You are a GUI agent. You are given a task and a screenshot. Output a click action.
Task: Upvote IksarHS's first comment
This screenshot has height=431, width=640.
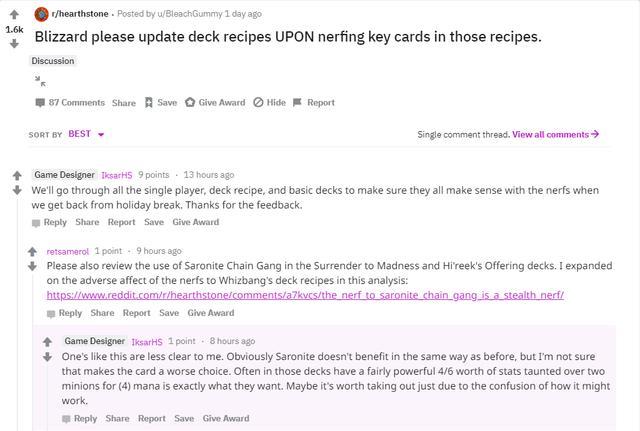pos(17,176)
